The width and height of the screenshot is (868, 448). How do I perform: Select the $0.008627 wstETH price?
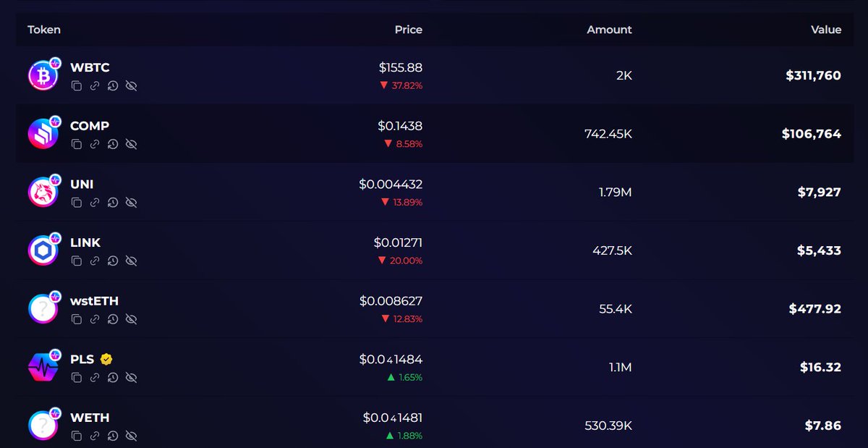pos(391,300)
